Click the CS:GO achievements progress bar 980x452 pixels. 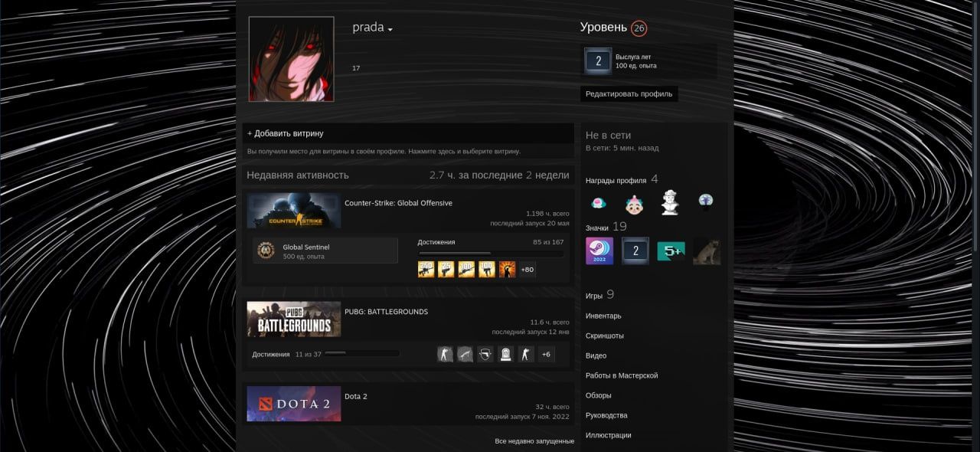coord(491,253)
